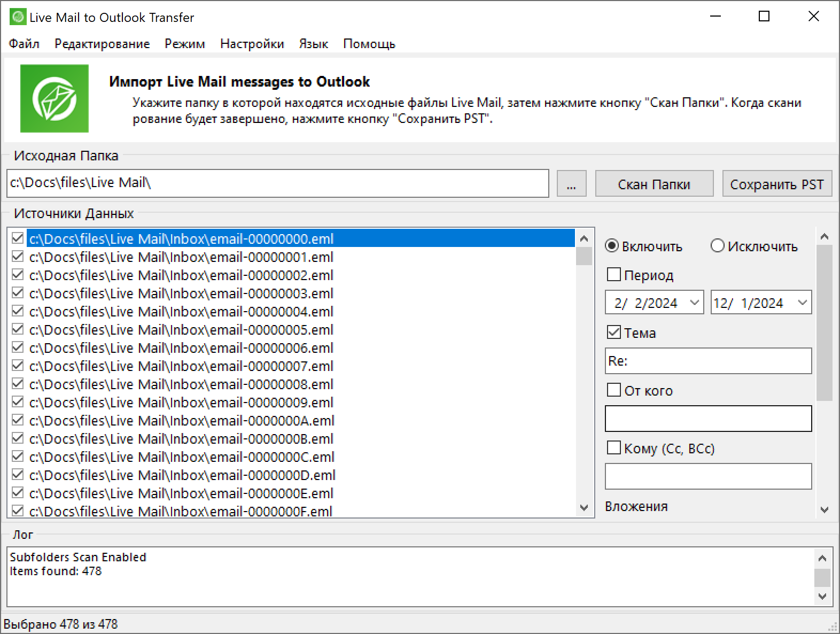This screenshot has height=634, width=840.
Task: Select row email-0000000A.eml
Action: click(x=301, y=420)
